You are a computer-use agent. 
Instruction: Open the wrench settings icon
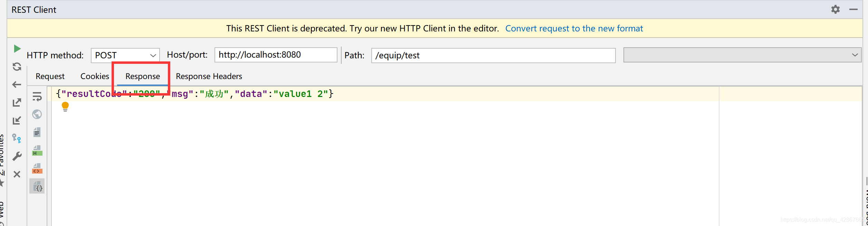click(x=17, y=156)
